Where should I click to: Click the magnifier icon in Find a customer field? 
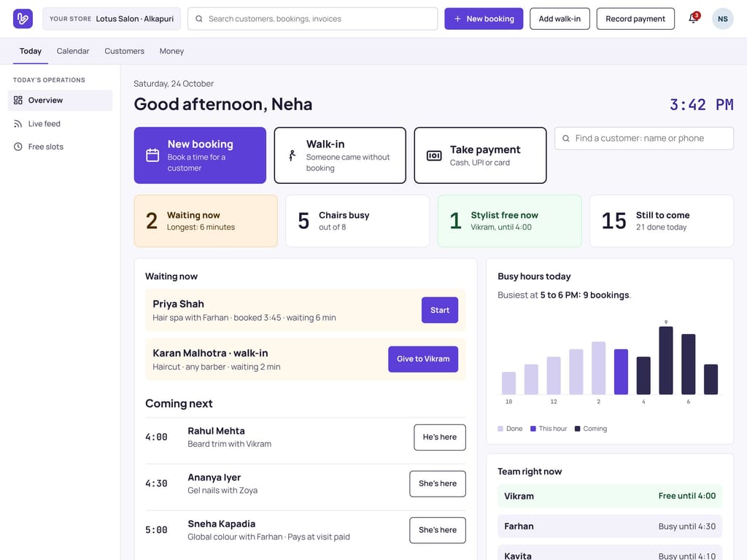pos(566,139)
